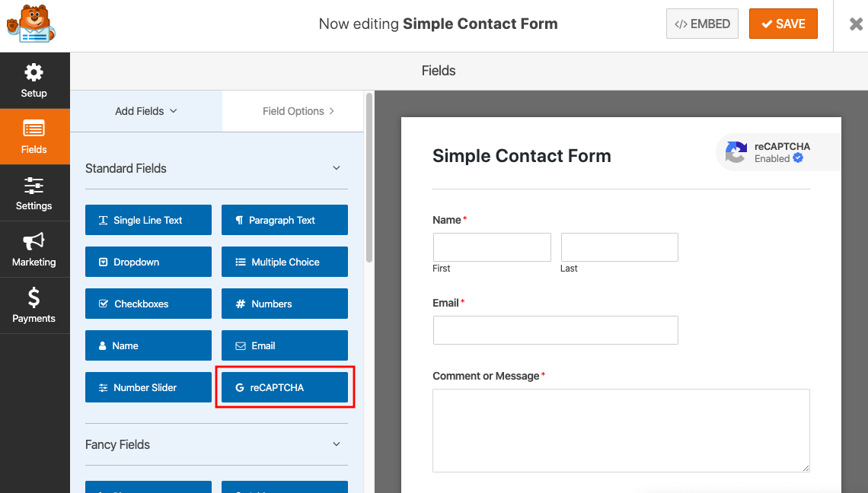
Task: Open the Settings sliders panel
Action: 34,193
